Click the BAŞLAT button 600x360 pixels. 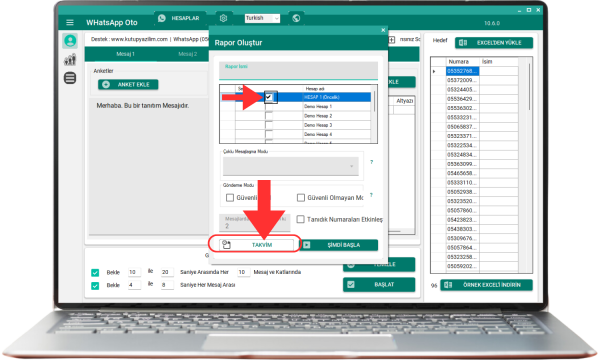379,285
